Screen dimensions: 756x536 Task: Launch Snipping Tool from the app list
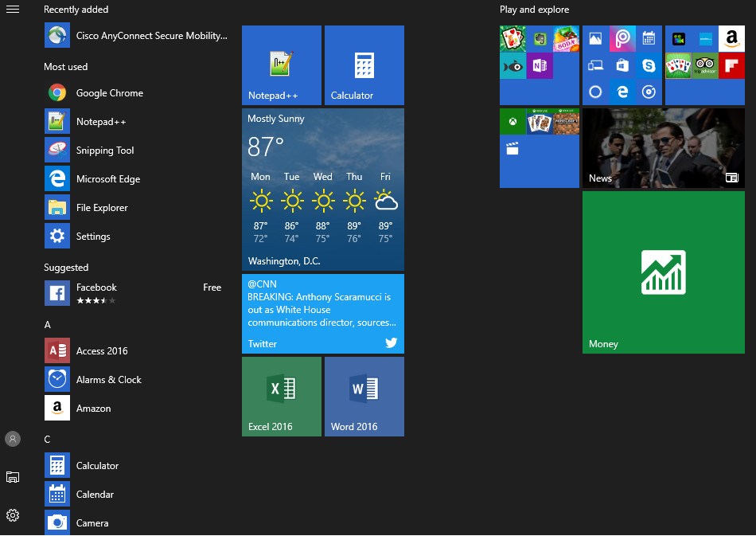[104, 151]
